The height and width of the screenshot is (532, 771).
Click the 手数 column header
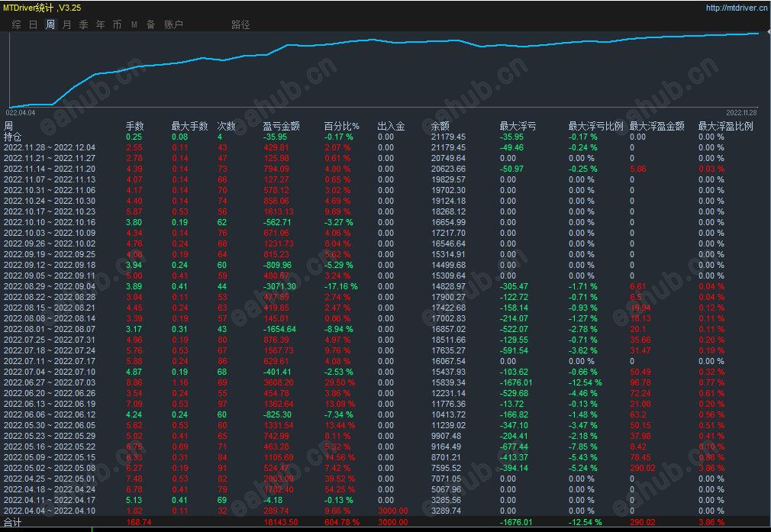(134, 127)
